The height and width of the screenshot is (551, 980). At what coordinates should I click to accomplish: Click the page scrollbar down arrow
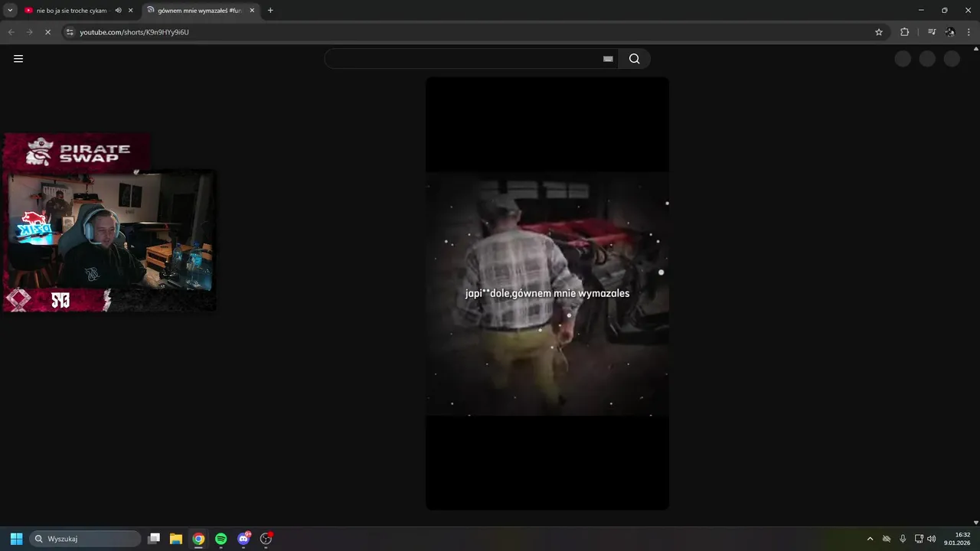click(975, 523)
